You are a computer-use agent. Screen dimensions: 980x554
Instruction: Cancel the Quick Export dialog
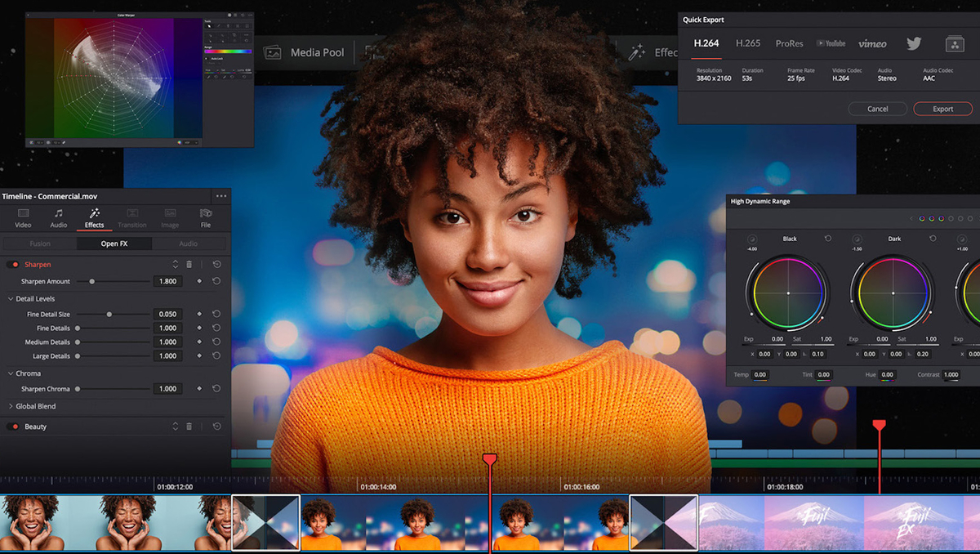(x=878, y=109)
